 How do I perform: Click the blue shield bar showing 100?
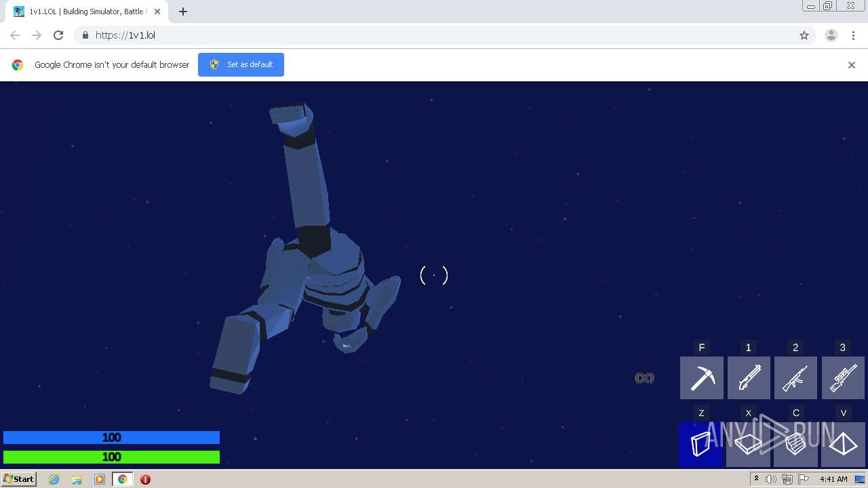(111, 438)
